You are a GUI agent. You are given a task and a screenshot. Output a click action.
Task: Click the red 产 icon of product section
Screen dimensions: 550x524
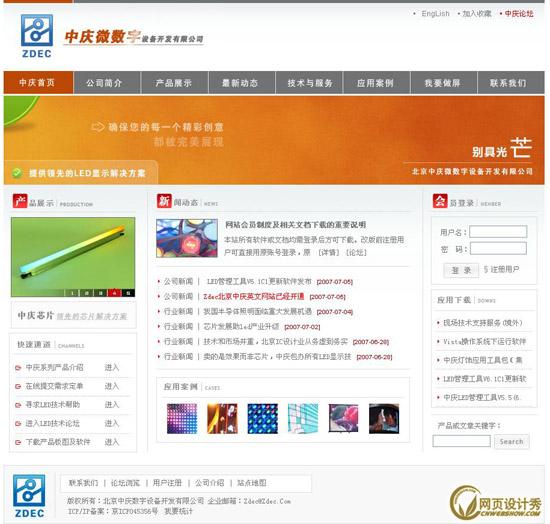tap(20, 201)
